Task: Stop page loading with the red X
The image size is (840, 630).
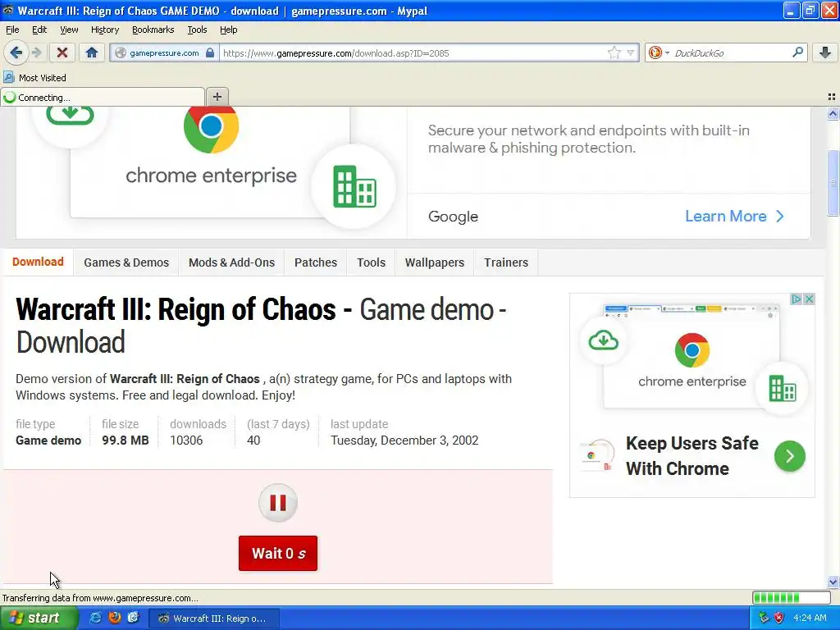Action: point(62,52)
